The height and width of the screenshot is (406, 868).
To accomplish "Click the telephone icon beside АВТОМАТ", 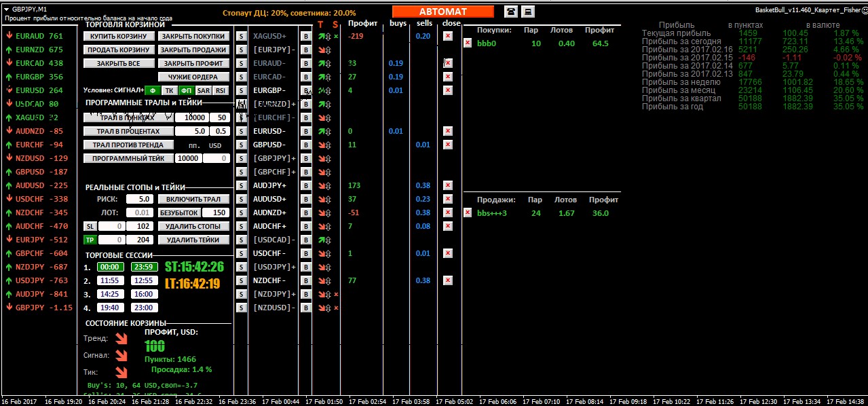I will click(510, 12).
